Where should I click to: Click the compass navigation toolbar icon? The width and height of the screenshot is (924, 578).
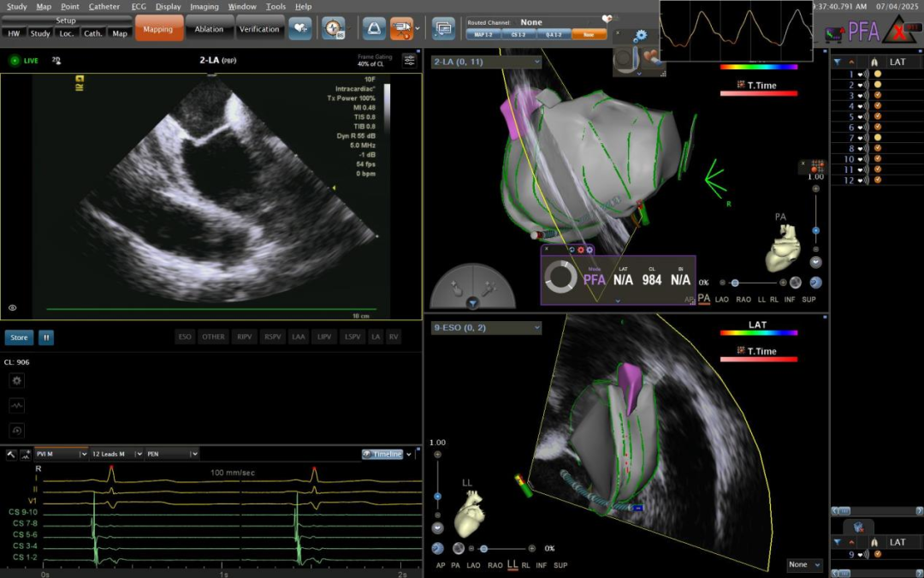pos(334,28)
